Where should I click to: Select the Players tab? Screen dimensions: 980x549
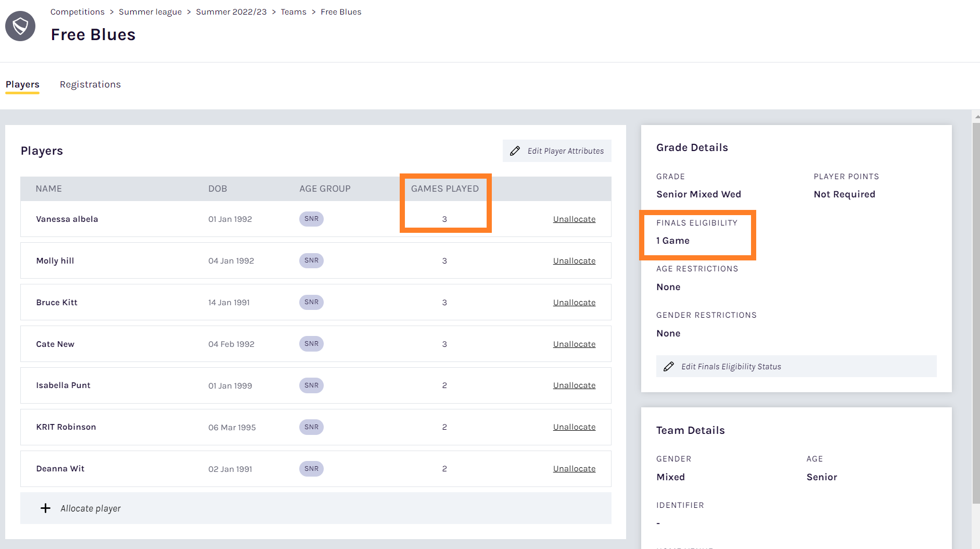click(x=22, y=84)
